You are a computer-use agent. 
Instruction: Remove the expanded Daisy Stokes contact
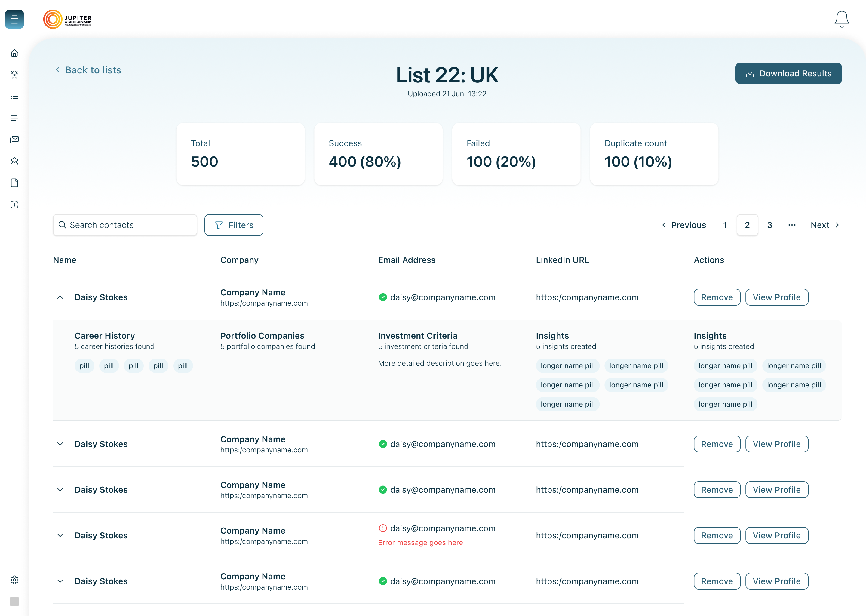(717, 297)
